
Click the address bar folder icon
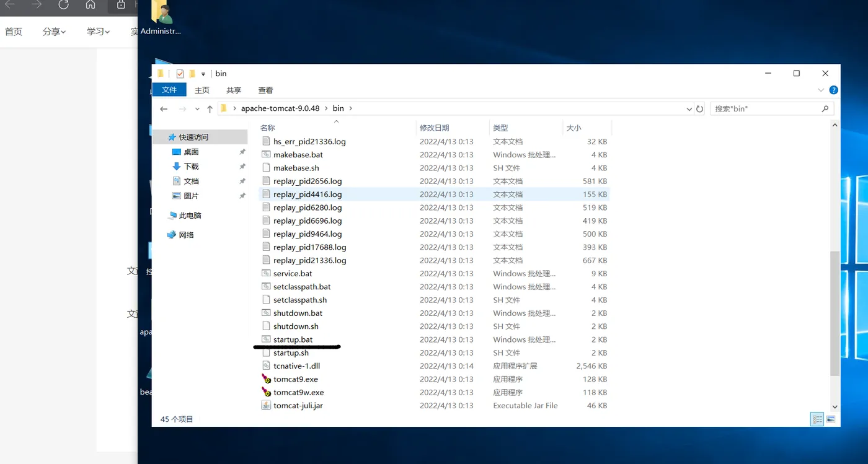(223, 108)
